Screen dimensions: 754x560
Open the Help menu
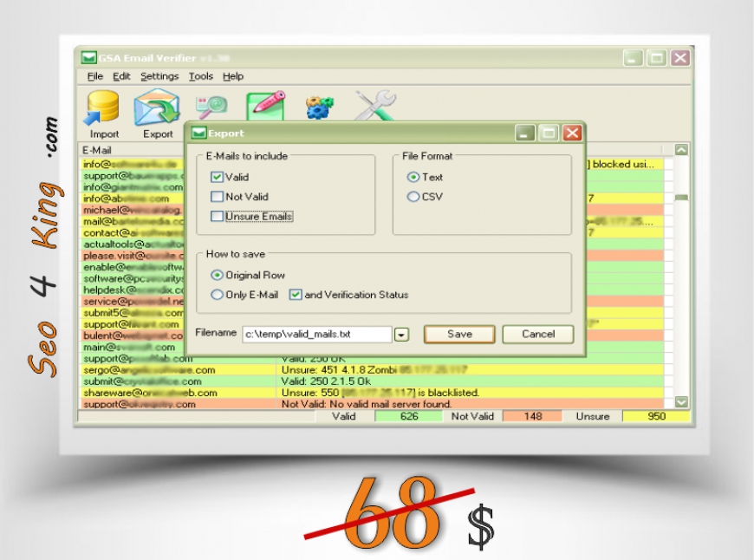pos(233,76)
